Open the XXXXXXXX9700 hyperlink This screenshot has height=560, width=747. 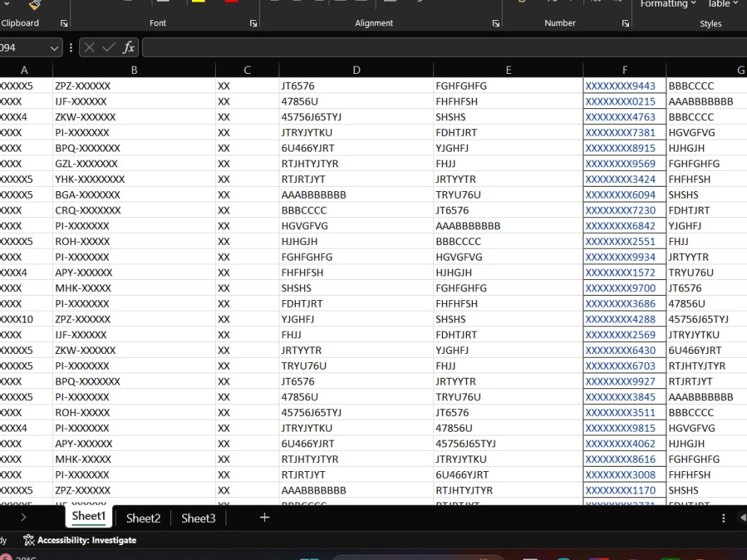pyautogui.click(x=620, y=288)
